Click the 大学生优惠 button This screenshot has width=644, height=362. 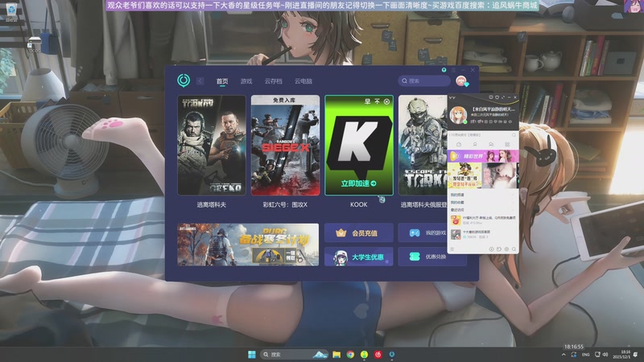[358, 257]
